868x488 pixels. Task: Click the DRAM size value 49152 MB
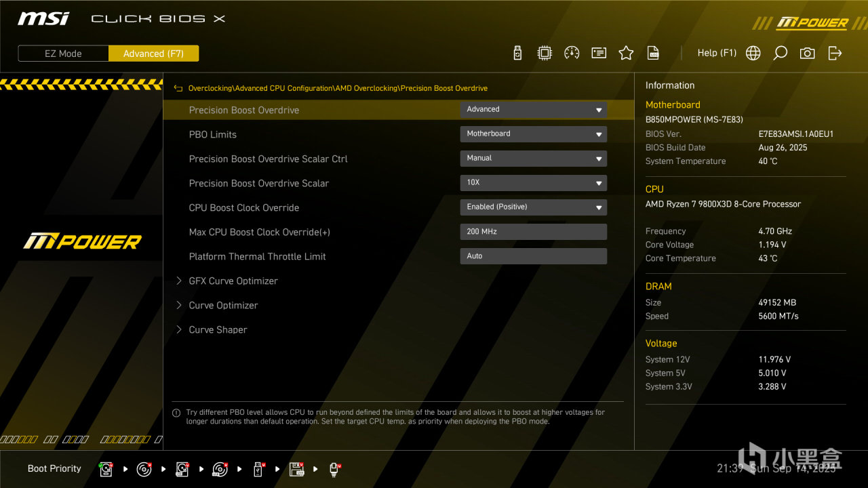pyautogui.click(x=777, y=302)
